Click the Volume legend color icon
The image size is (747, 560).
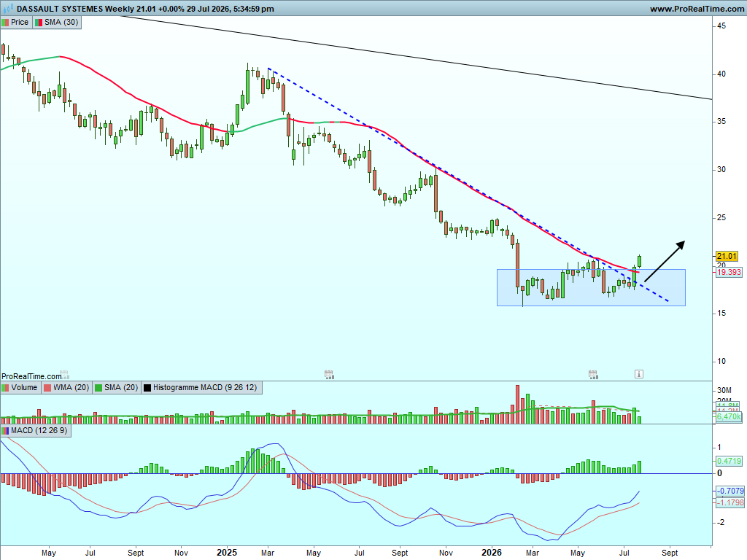tap(5, 388)
